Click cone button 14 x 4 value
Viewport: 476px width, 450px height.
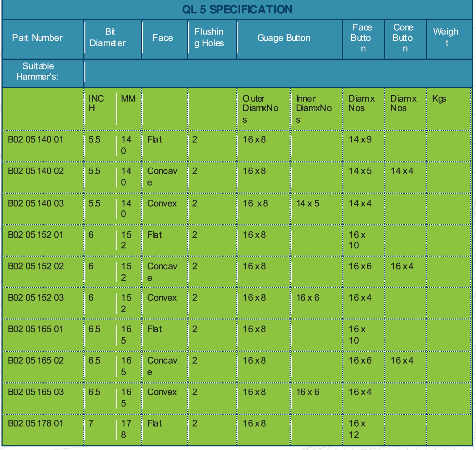[402, 171]
